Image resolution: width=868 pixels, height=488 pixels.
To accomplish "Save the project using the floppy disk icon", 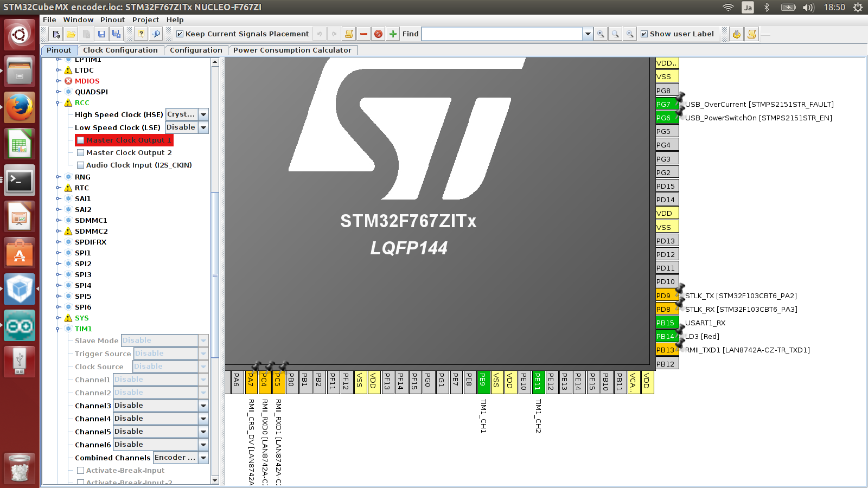I will click(101, 34).
